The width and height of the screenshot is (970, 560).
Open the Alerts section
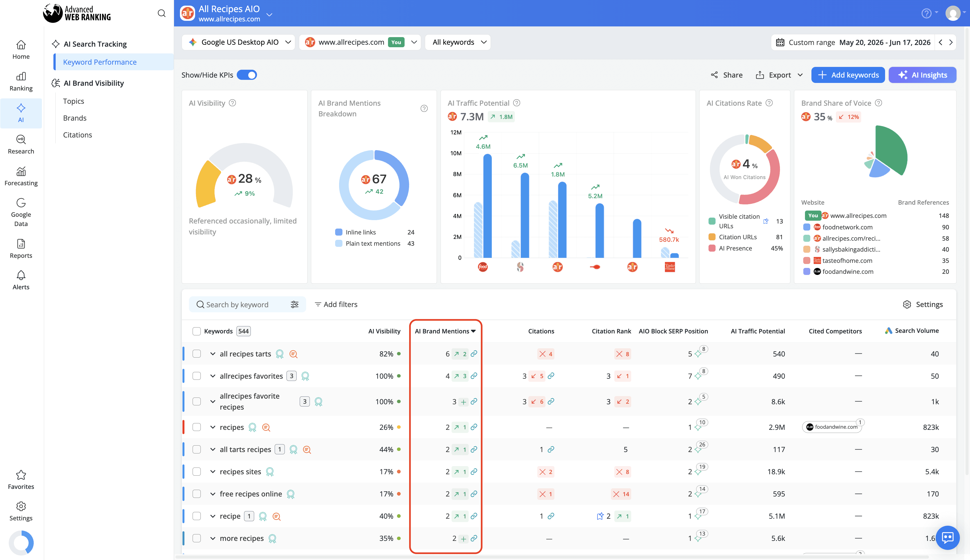pyautogui.click(x=21, y=280)
